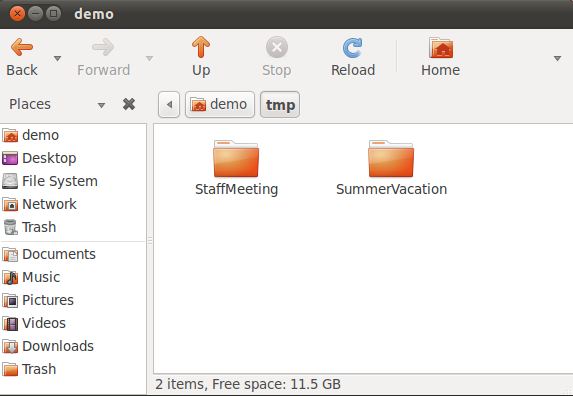
Task: Click the sidebar pane divider handle
Action: [149, 240]
